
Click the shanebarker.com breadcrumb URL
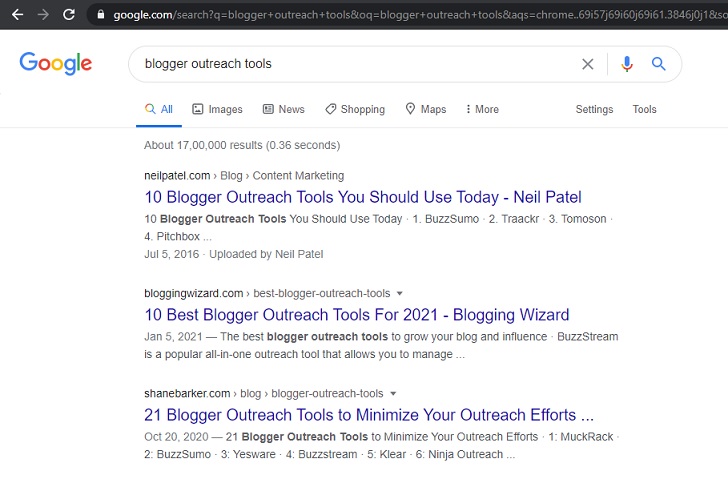tap(264, 394)
